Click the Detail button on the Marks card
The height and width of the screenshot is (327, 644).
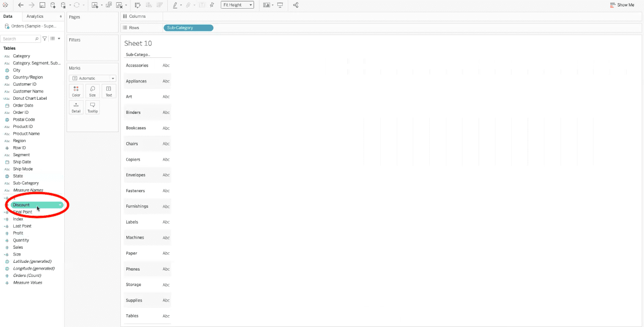coord(76,107)
